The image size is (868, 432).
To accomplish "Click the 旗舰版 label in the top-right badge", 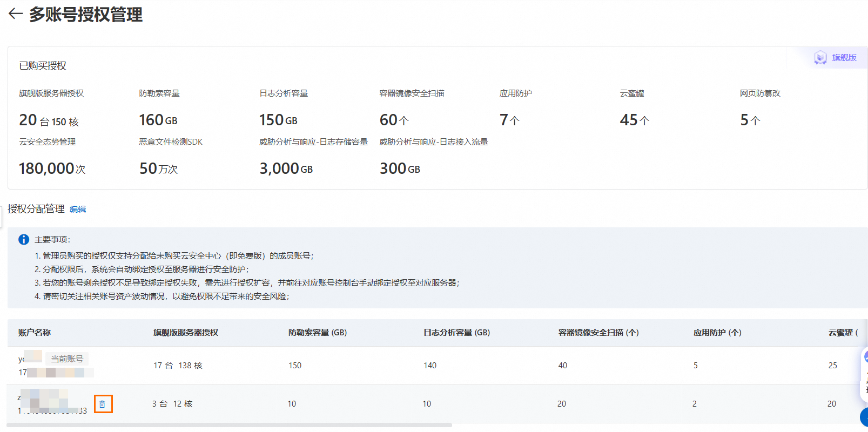I will tap(844, 58).
